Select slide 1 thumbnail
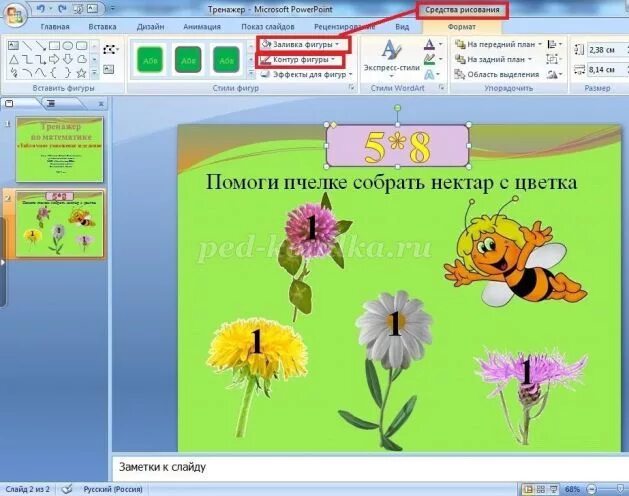Image resolution: width=629 pixels, height=496 pixels. [59, 149]
